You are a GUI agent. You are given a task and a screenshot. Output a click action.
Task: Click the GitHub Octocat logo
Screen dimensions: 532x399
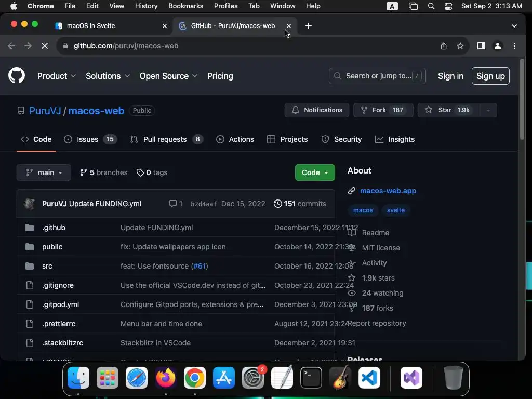(17, 75)
